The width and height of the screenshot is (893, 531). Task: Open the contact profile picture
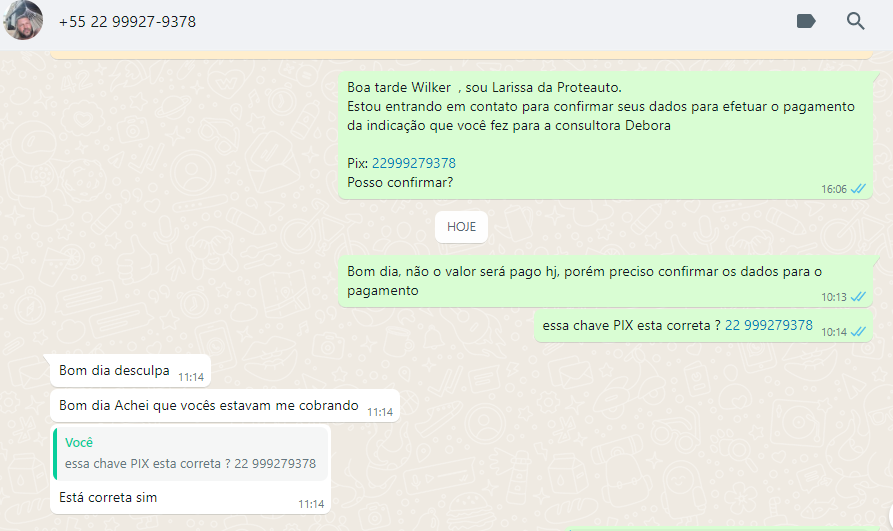(x=23, y=21)
